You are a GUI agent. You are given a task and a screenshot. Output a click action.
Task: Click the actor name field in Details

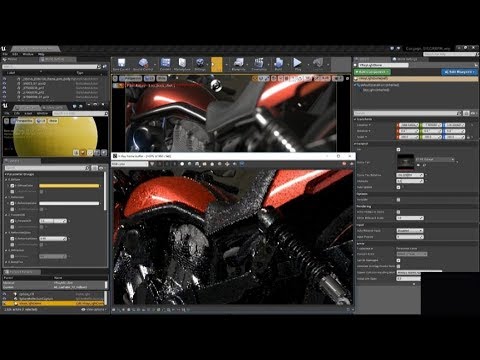[x=383, y=65]
